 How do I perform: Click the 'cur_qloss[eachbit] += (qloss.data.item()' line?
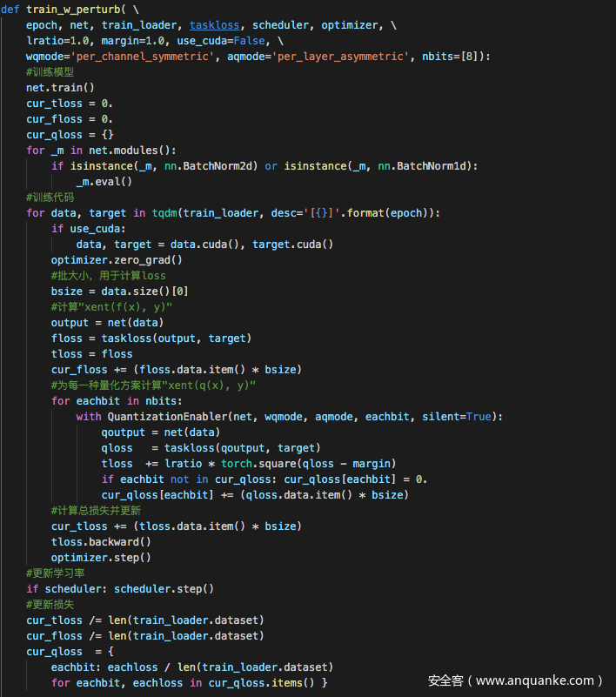pyautogui.click(x=255, y=495)
